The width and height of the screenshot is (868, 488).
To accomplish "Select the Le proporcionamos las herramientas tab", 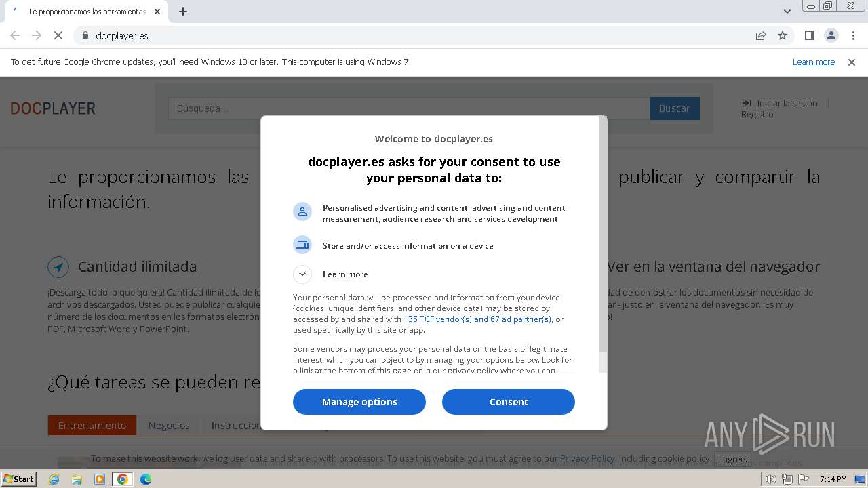I will [87, 12].
